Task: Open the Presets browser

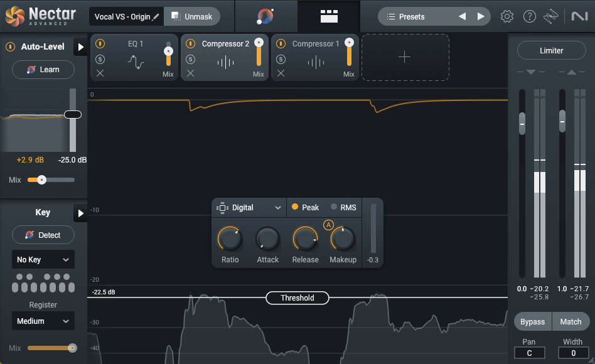Action: [x=412, y=16]
